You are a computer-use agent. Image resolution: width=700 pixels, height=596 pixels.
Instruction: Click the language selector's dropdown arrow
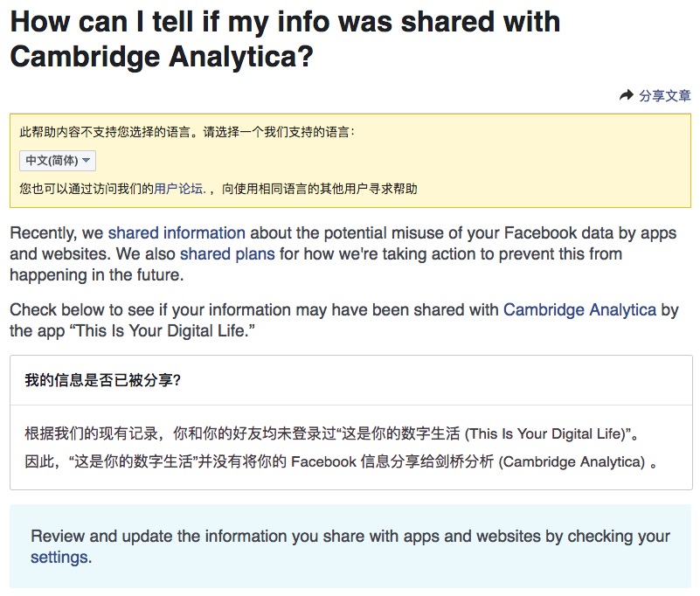[x=87, y=161]
